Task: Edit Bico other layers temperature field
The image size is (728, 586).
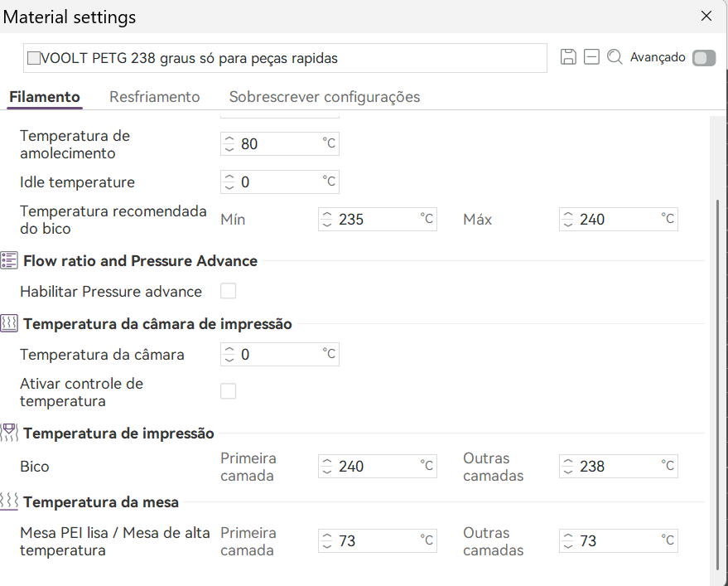Action: (x=619, y=466)
